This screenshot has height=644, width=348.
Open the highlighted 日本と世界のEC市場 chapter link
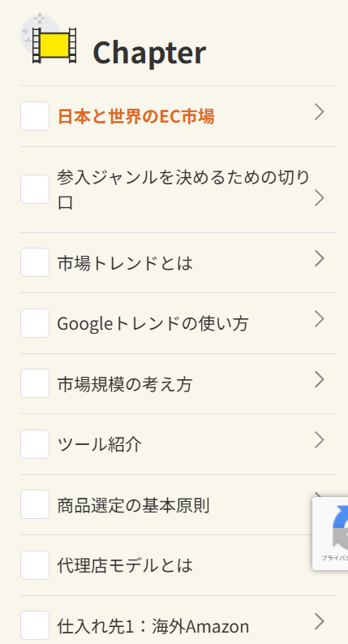pos(135,117)
